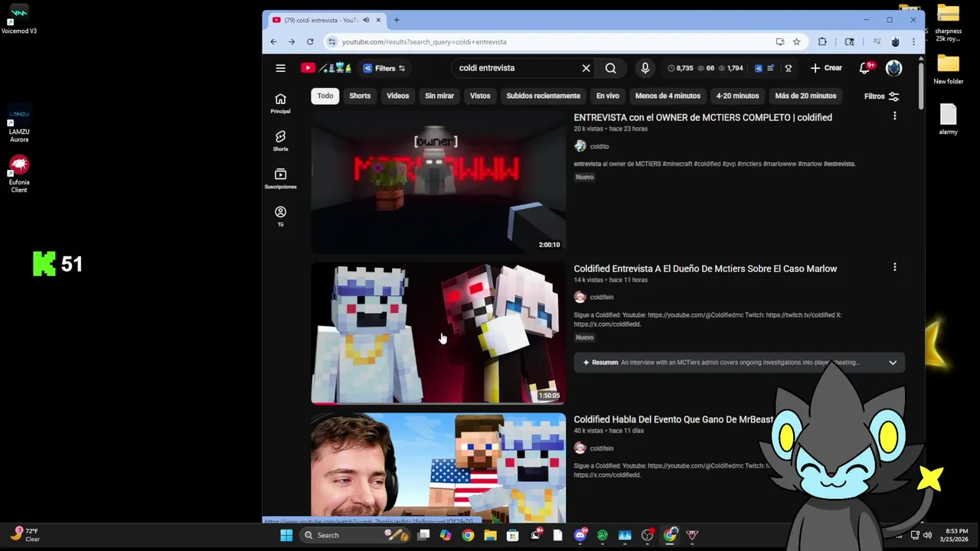Focus the coldi entrevista search field
The height and width of the screenshot is (551, 980).
517,68
